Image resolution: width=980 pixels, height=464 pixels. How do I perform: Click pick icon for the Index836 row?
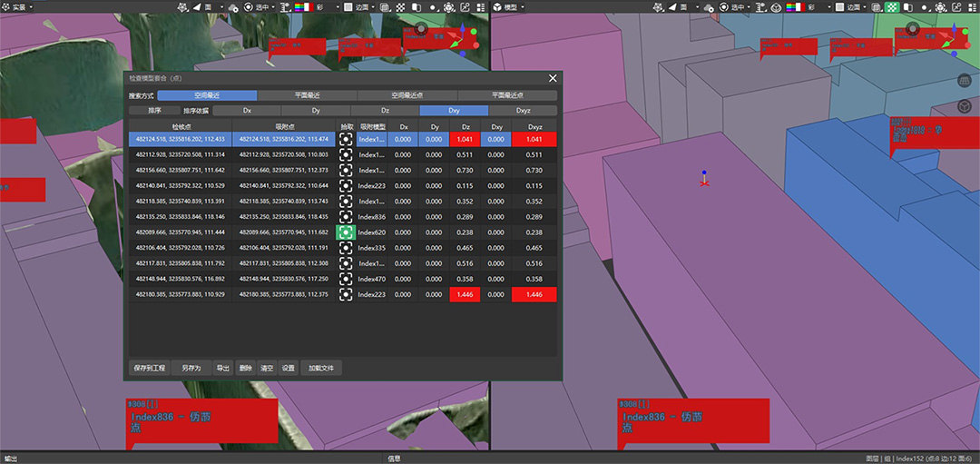(x=346, y=217)
